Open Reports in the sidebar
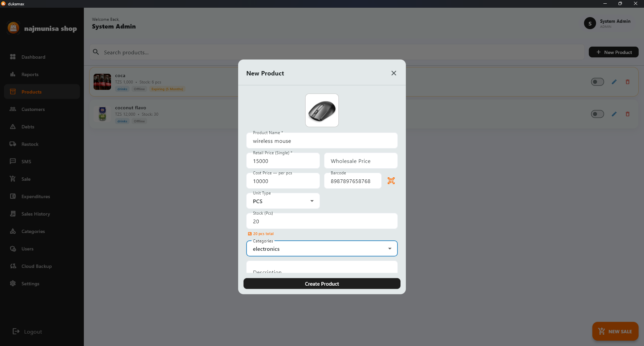The image size is (644, 346). [42, 74]
